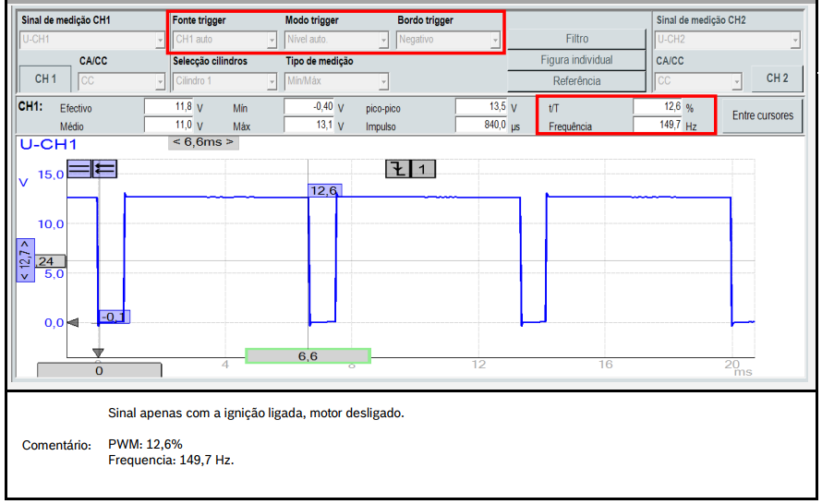
Task: Click the Referência button
Action: [577, 81]
